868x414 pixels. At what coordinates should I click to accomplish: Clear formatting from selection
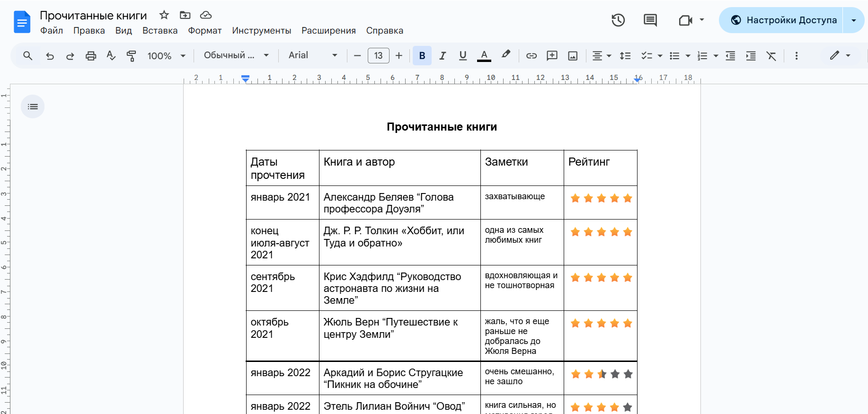771,56
